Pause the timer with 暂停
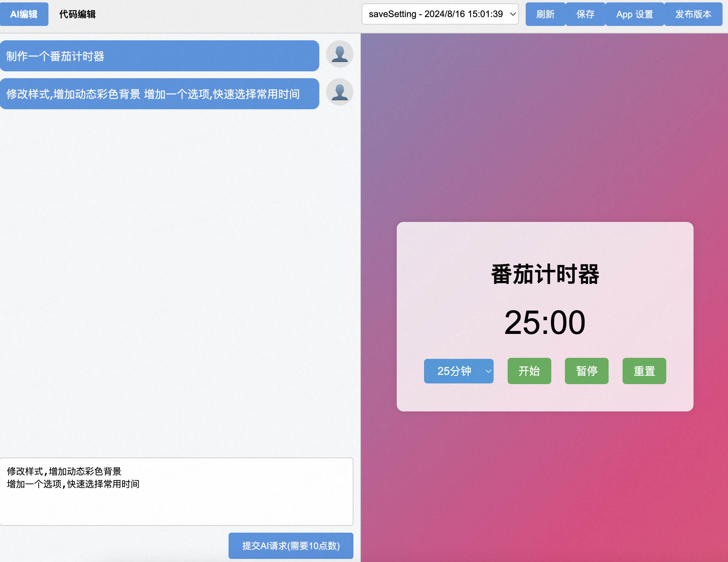Screen dimensions: 728x562 (x=586, y=371)
